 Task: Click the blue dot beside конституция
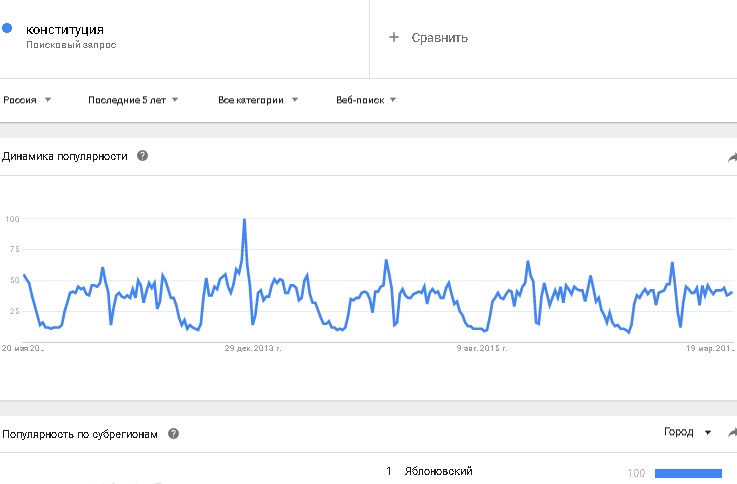click(x=8, y=29)
